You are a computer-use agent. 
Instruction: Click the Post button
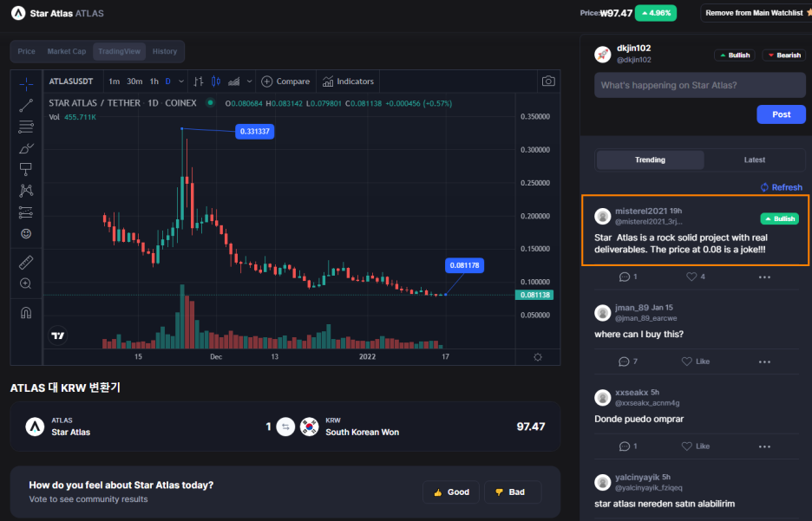coord(781,114)
